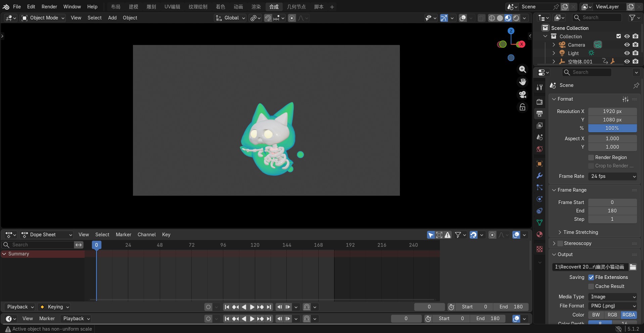
Task: Click the output folder browse icon
Action: tap(633, 267)
